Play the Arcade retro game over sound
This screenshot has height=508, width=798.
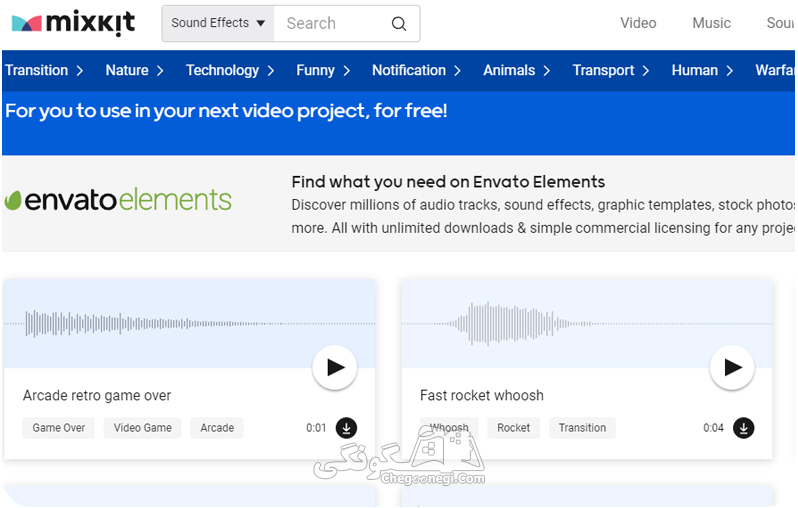[x=335, y=368]
